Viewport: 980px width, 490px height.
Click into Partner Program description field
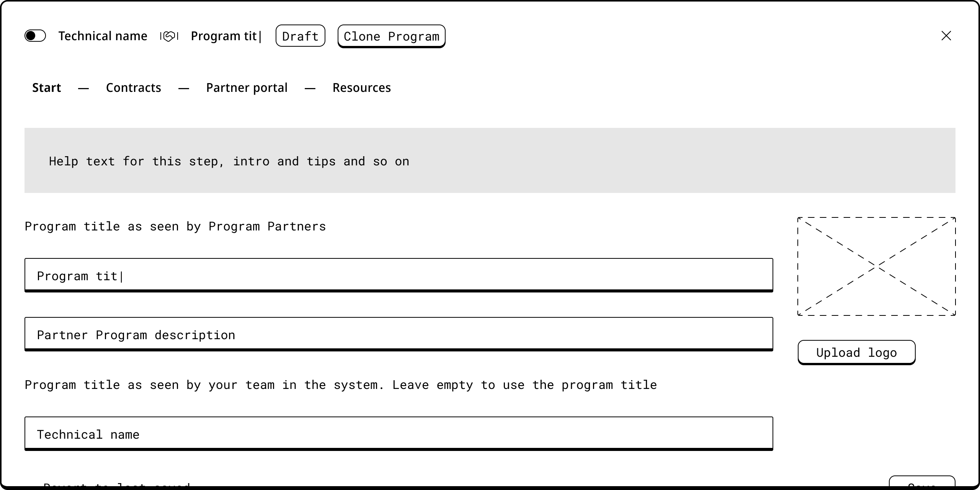pos(399,334)
